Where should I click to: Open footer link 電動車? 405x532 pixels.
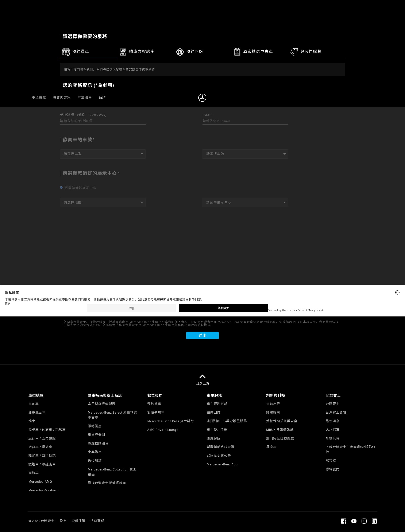34,404
